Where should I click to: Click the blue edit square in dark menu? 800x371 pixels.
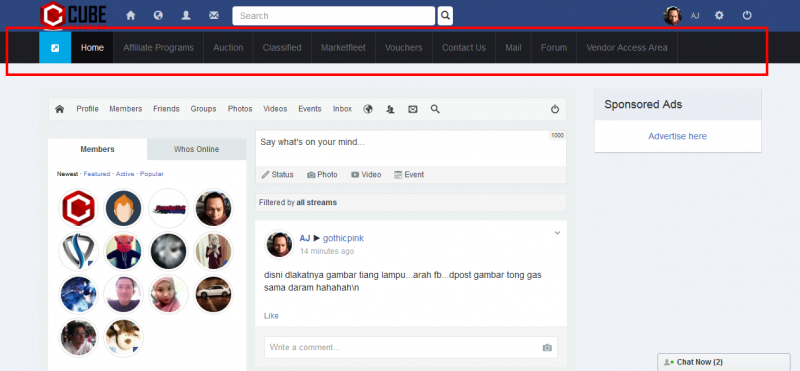(55, 47)
